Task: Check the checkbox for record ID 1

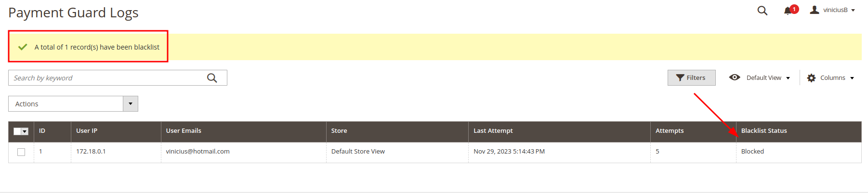Action: [21, 152]
